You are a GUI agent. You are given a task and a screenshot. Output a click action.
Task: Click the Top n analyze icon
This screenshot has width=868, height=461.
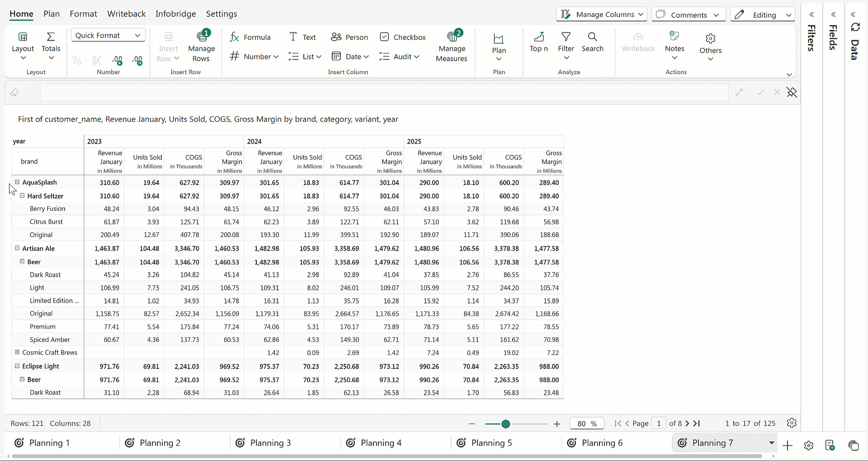click(x=538, y=37)
